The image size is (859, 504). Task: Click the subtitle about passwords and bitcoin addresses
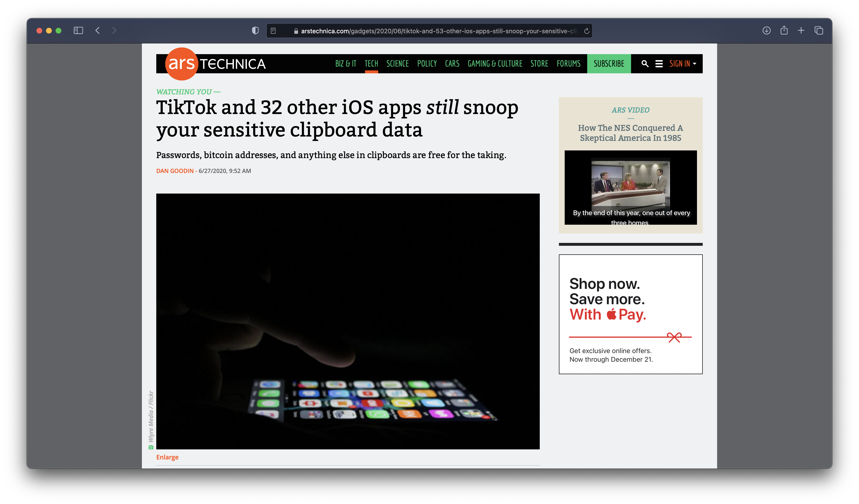tap(331, 155)
